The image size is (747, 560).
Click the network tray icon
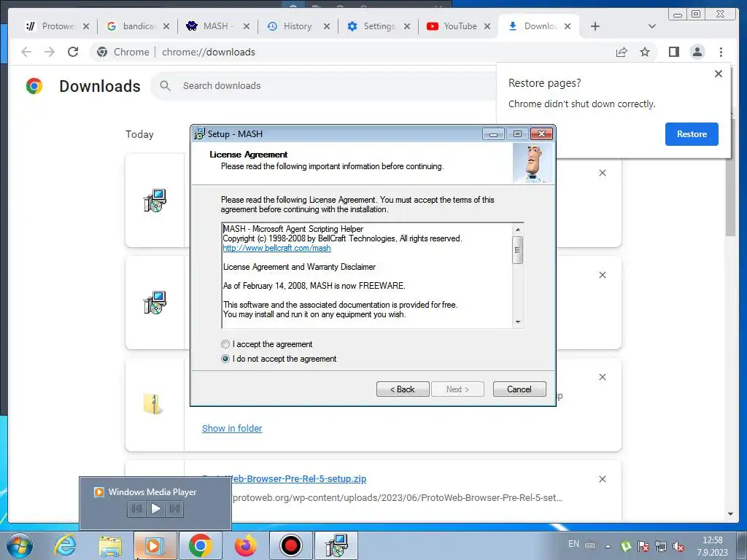[x=661, y=546]
